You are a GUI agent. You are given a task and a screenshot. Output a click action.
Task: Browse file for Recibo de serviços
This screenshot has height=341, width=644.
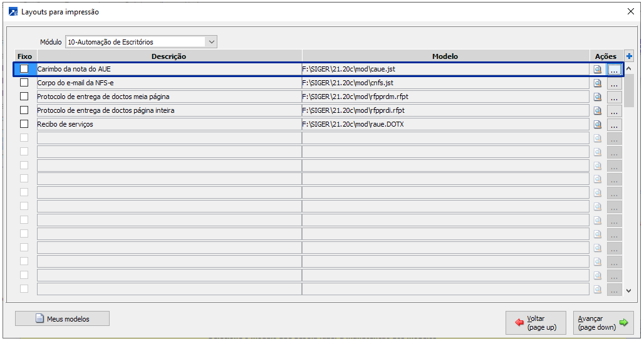[614, 125]
